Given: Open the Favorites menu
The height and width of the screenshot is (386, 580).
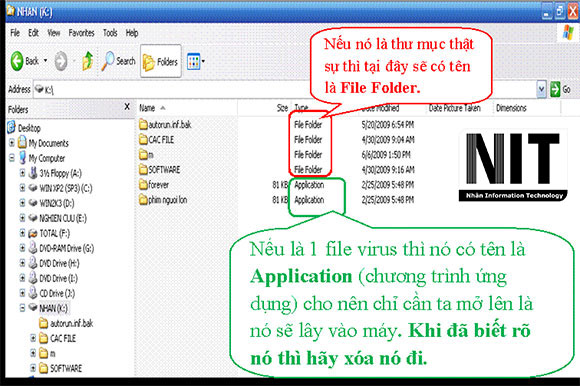Looking at the screenshot, I should [81, 33].
